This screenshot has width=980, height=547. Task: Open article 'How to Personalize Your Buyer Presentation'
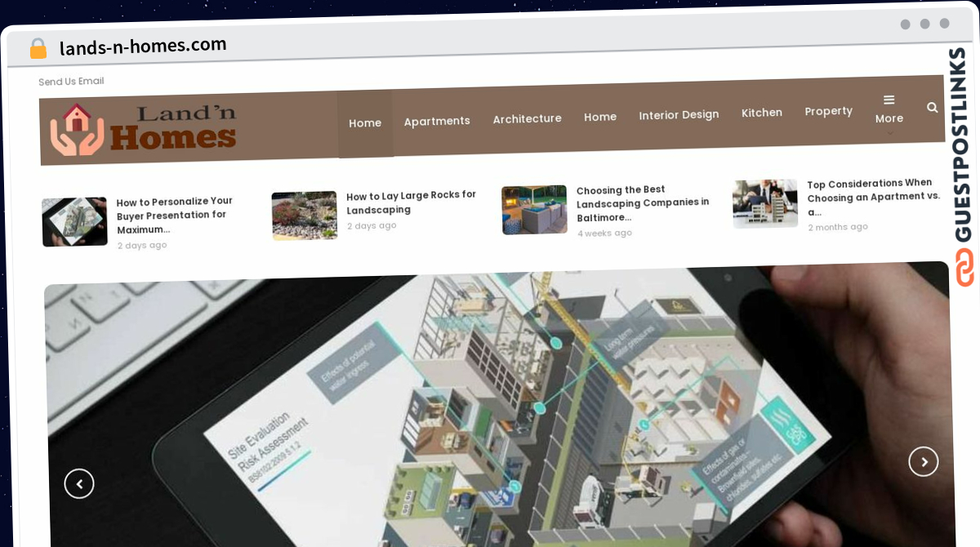click(x=175, y=216)
